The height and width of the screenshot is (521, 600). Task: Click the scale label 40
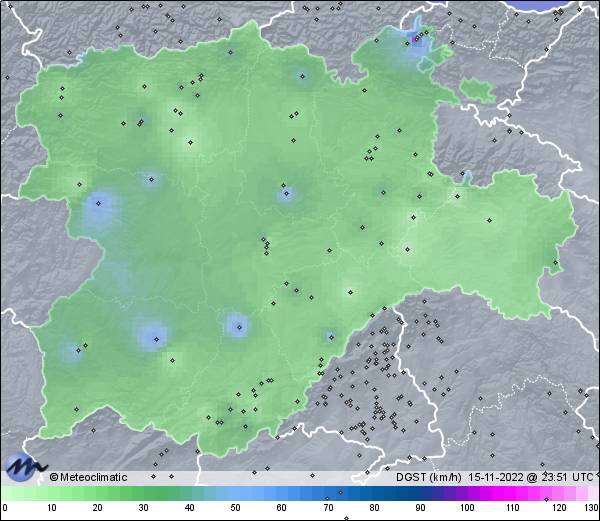tap(189, 508)
